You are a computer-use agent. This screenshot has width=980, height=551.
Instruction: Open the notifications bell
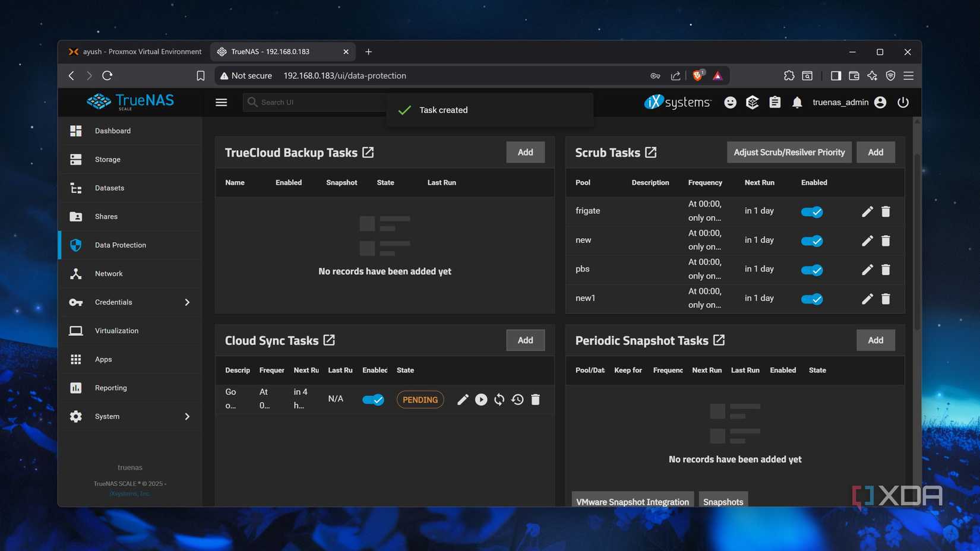(797, 102)
